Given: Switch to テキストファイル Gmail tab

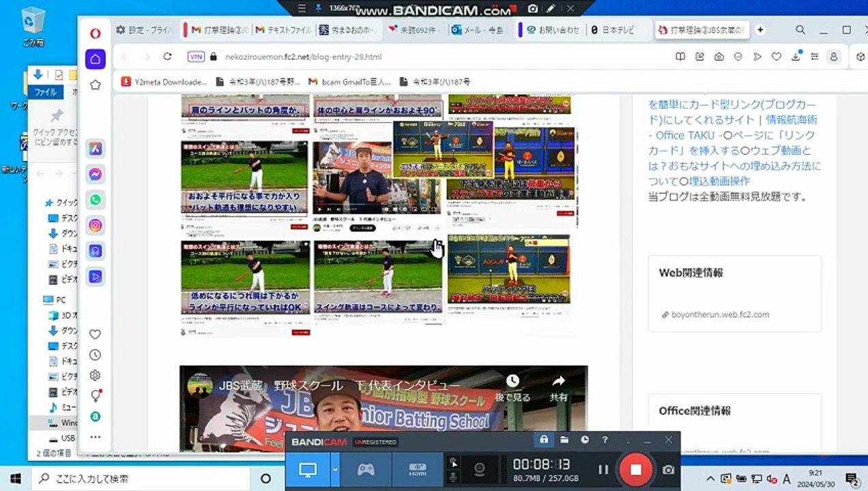Looking at the screenshot, I should point(284,30).
